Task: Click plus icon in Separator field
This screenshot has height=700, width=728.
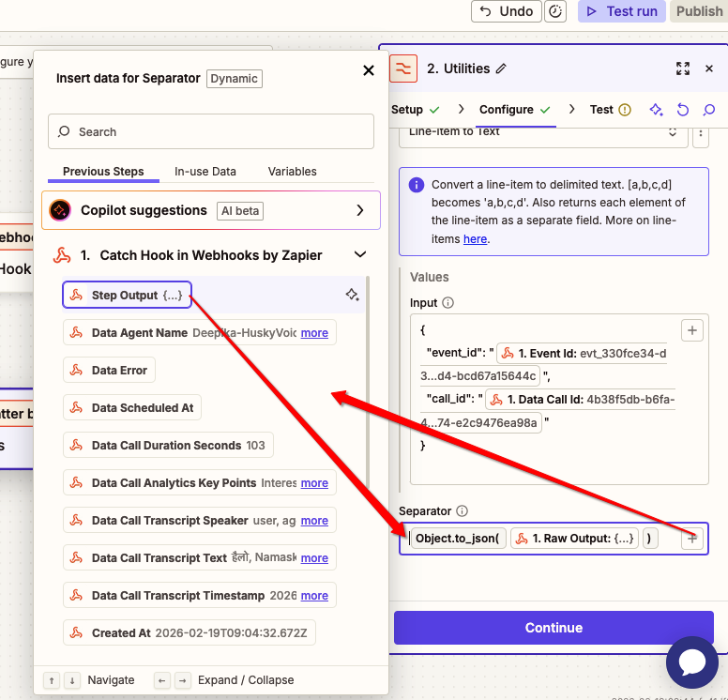Action: coord(692,538)
